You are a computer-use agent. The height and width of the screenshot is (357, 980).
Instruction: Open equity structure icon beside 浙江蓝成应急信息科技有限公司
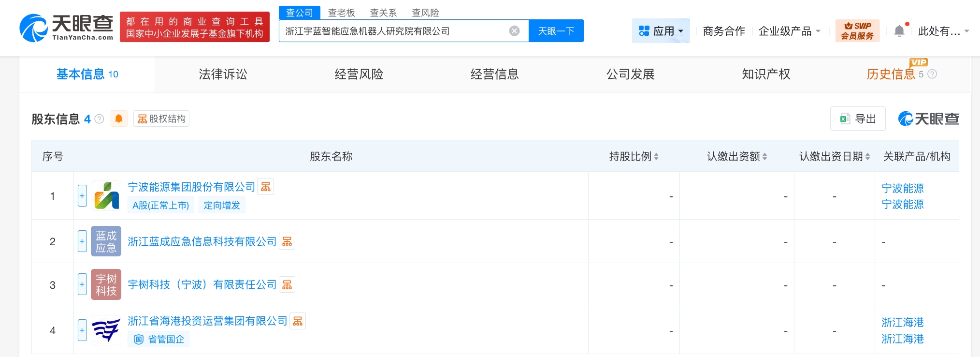[x=287, y=241]
